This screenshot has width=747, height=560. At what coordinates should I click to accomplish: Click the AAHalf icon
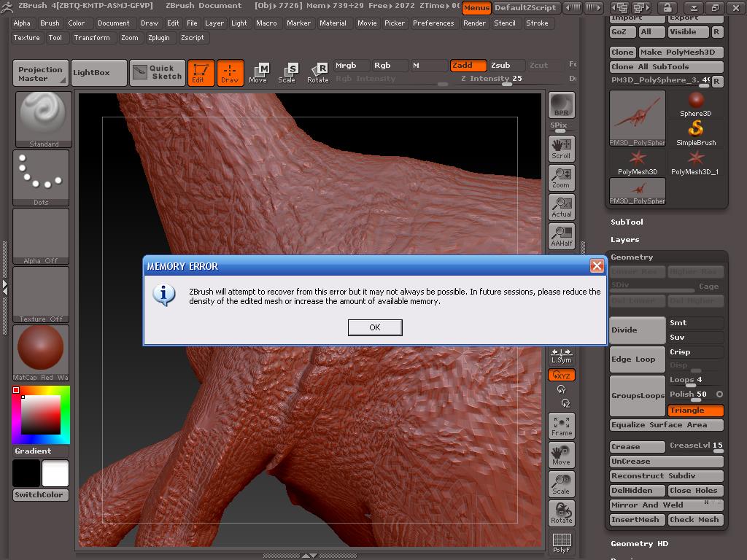(x=562, y=236)
